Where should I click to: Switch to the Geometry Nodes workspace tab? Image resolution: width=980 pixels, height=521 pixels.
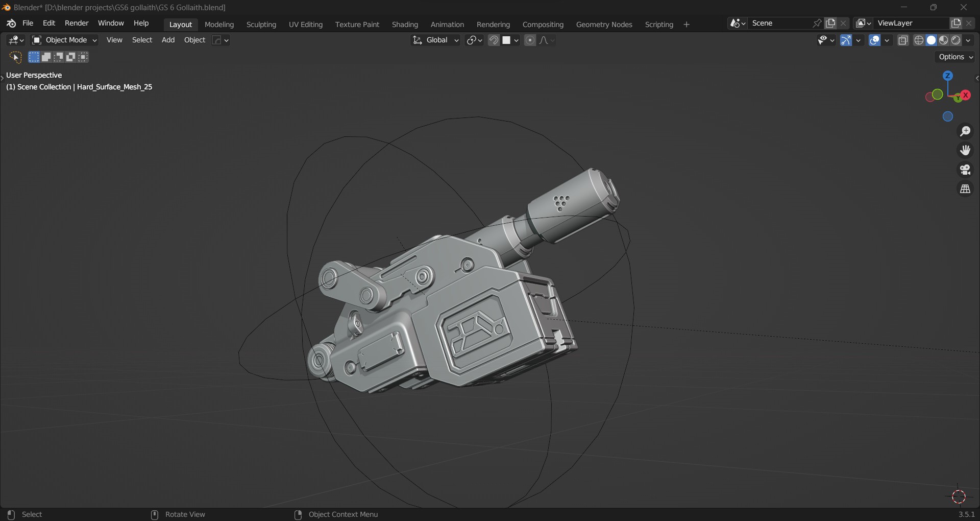click(x=604, y=25)
